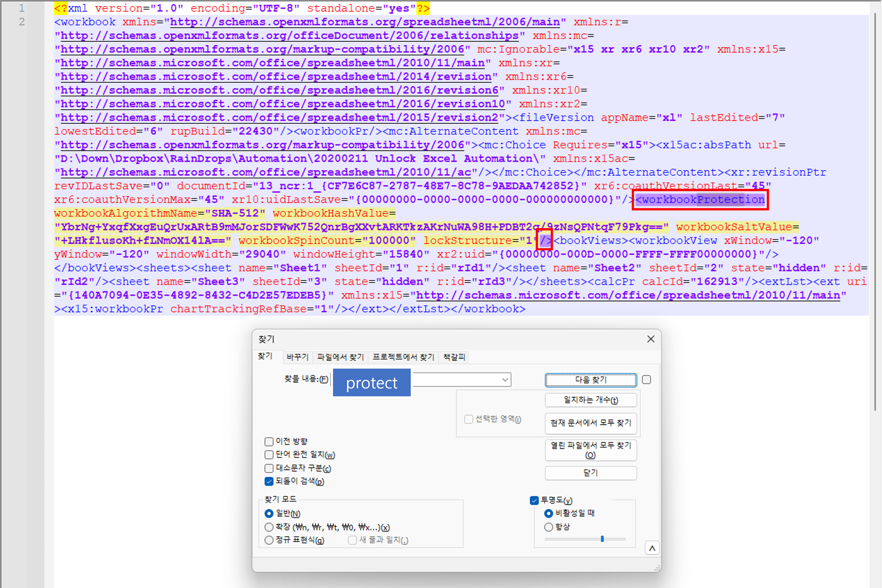Screen dimensions: 882x588
Task: Select the 정규 표현식 radio button
Action: (x=269, y=540)
